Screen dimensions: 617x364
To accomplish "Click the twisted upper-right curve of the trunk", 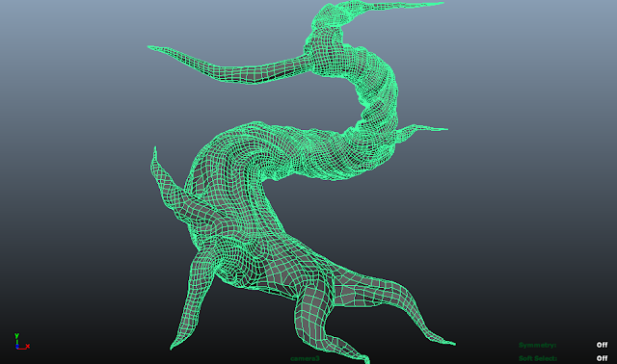I will point(378,94).
